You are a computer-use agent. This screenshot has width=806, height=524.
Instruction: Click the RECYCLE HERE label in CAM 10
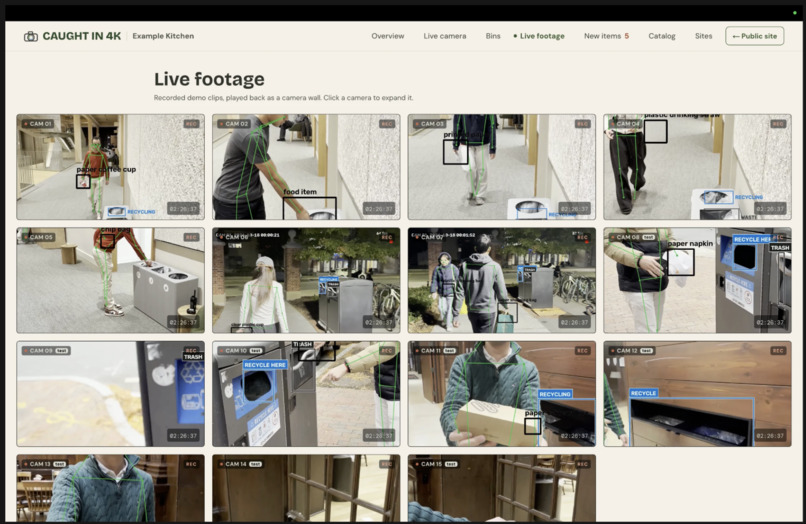click(265, 365)
